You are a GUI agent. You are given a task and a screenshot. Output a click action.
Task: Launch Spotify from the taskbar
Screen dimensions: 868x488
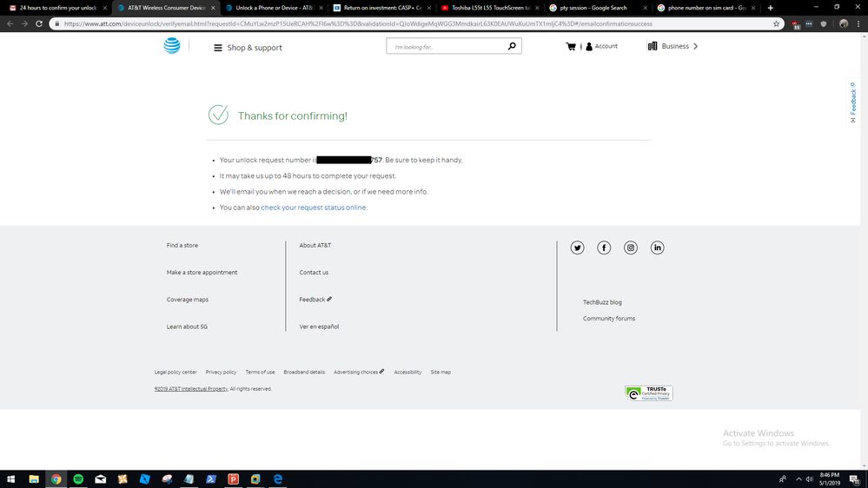(77, 478)
